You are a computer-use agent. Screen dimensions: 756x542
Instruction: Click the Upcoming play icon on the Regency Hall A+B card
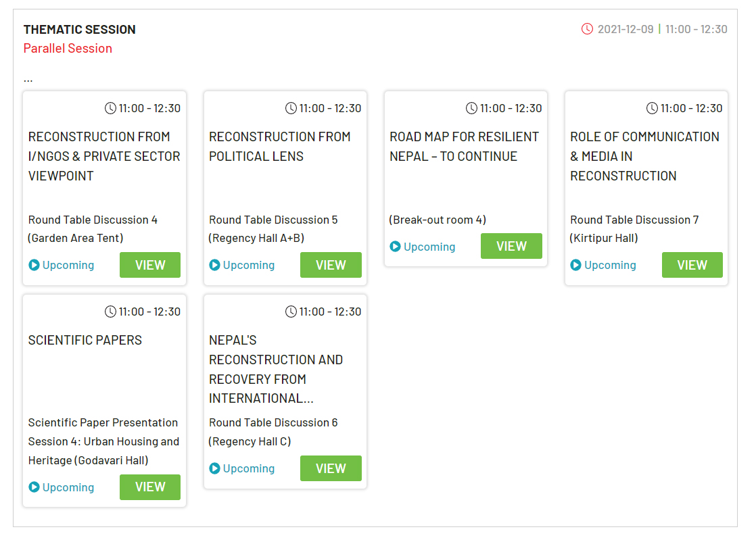coord(214,265)
